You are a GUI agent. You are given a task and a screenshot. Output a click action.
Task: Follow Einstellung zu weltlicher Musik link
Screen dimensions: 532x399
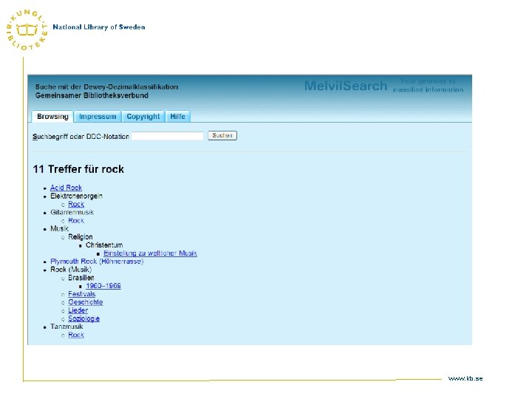pyautogui.click(x=150, y=253)
